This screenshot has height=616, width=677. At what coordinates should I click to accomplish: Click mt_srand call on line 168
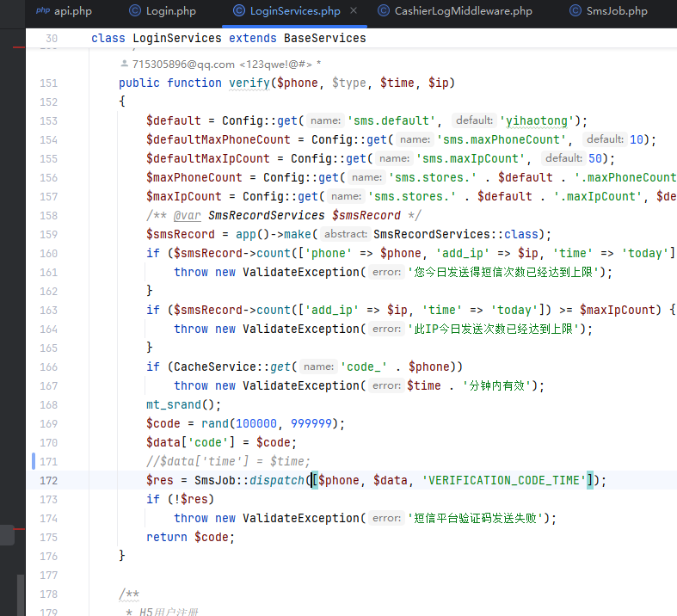174,405
